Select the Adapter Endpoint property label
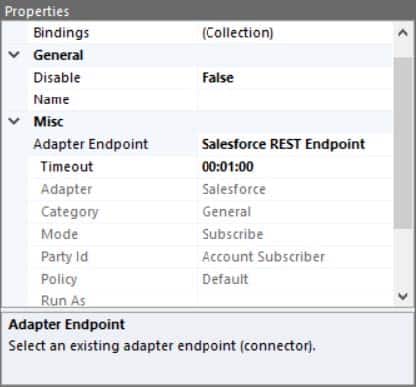 91,144
